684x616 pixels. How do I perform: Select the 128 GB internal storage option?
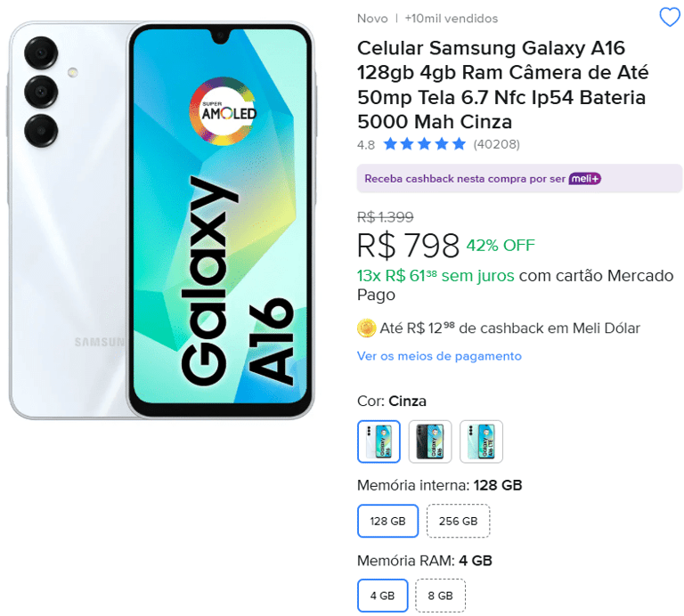coord(387,521)
